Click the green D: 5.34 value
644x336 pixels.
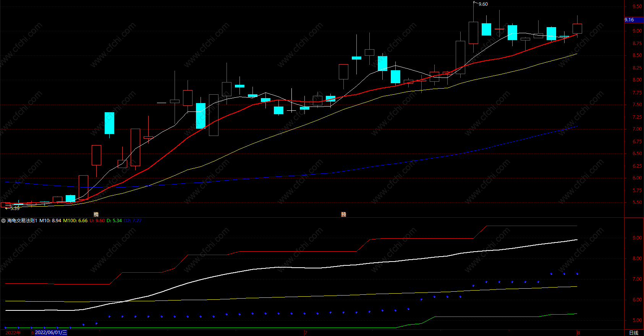[x=114, y=221]
